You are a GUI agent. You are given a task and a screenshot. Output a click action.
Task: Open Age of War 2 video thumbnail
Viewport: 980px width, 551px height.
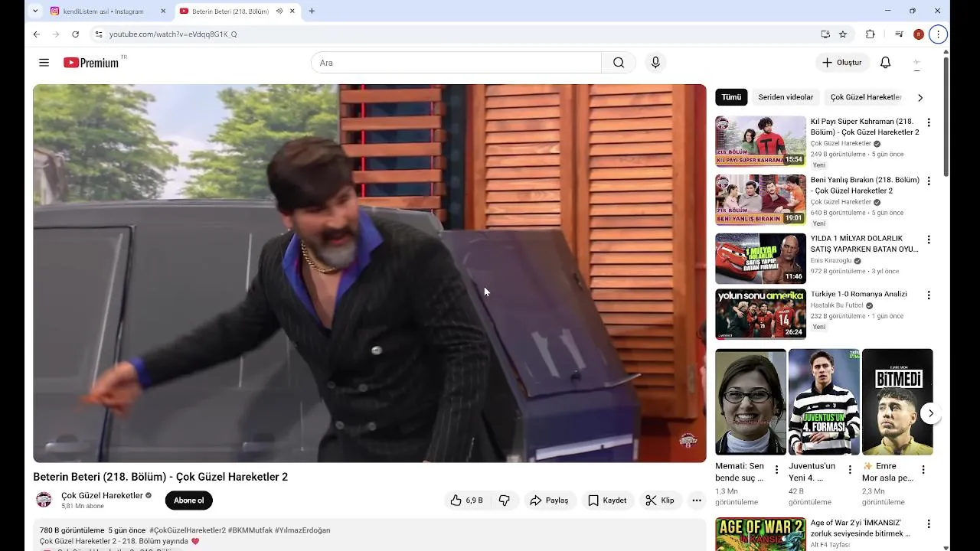coord(760,534)
